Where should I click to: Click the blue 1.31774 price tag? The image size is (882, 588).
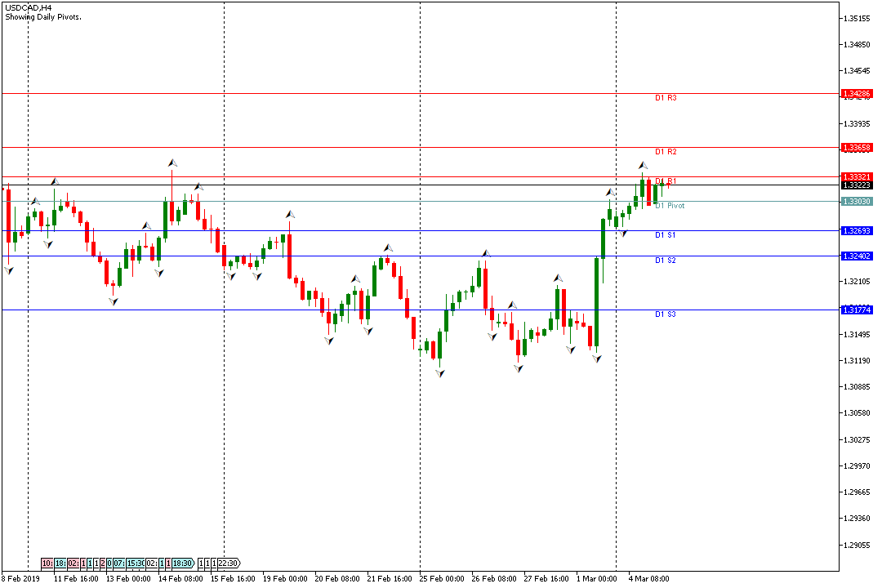(857, 310)
